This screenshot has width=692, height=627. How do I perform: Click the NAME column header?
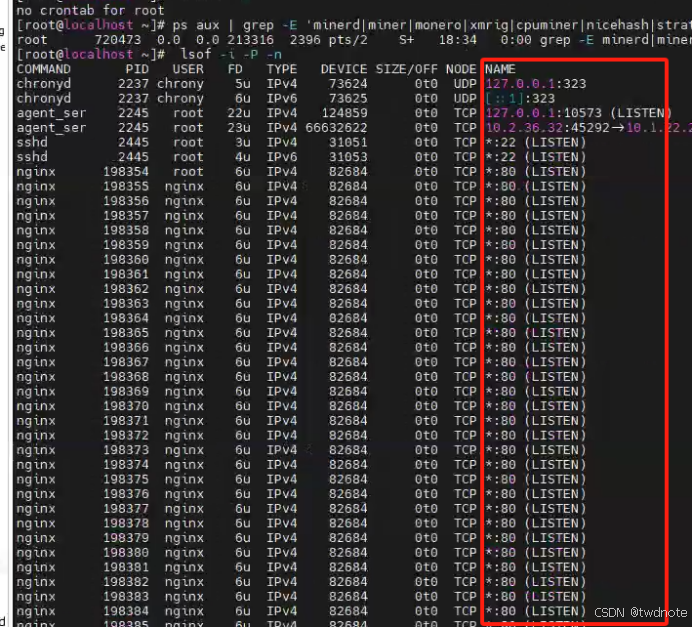coord(500,69)
